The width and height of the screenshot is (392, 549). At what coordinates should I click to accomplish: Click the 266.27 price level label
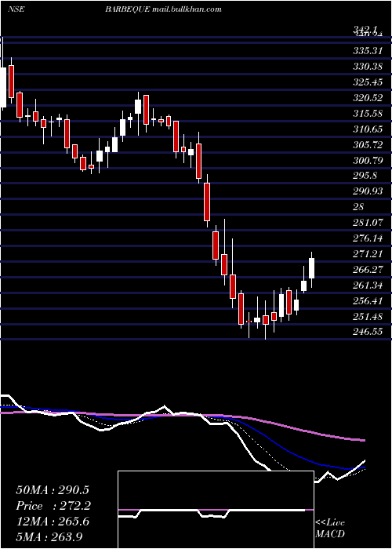pyautogui.click(x=368, y=270)
